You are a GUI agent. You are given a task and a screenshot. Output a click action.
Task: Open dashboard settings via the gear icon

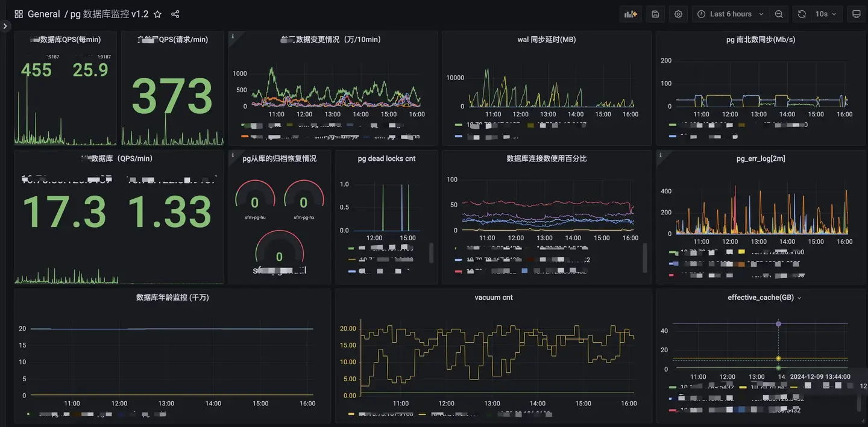[678, 14]
